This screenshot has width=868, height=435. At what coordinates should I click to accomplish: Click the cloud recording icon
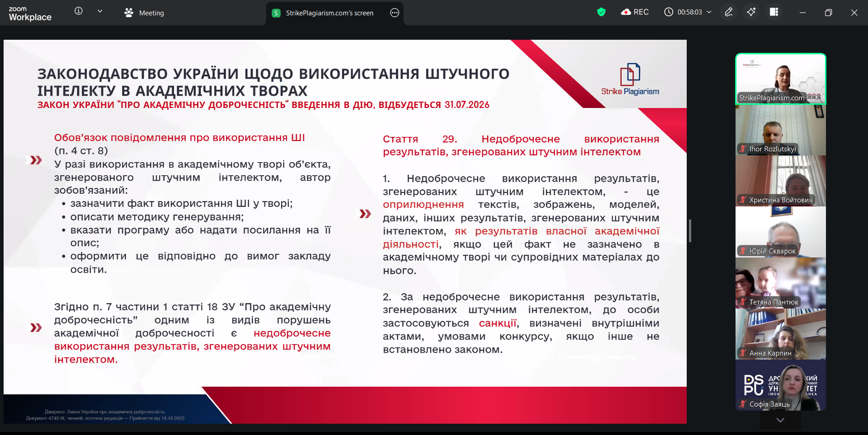[x=626, y=12]
